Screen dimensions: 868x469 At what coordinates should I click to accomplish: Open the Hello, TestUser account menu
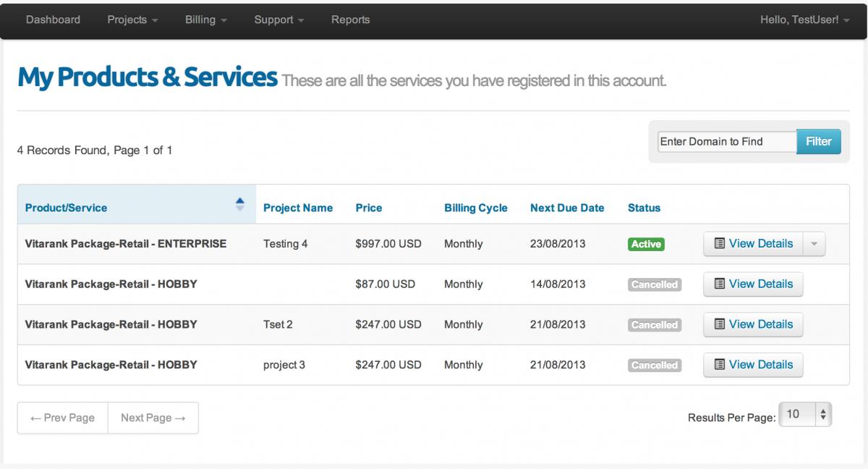(805, 20)
